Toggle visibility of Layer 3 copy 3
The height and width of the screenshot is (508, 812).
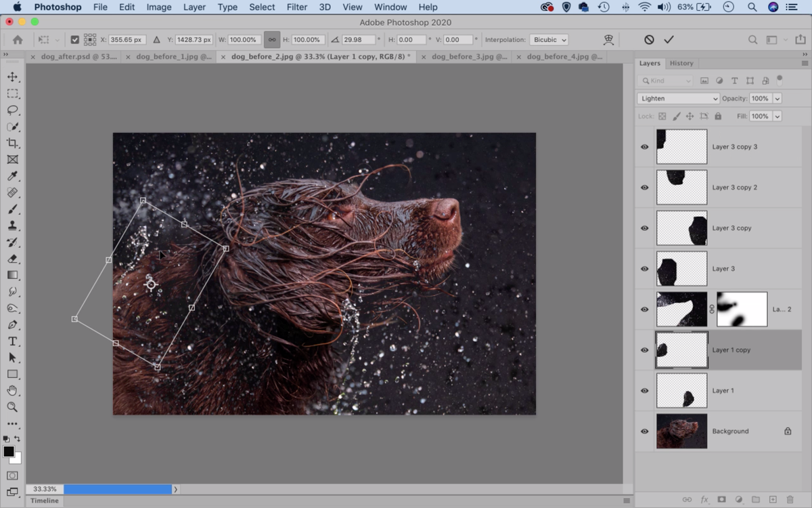point(644,146)
